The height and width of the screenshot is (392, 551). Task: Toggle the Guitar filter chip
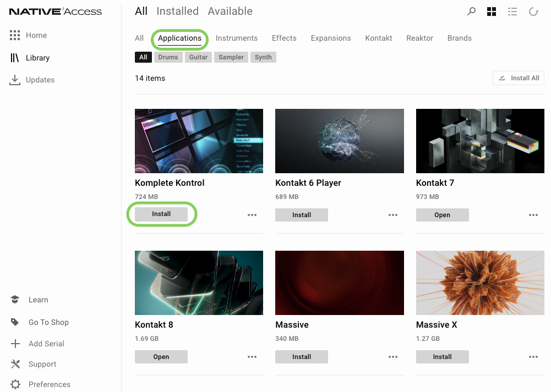[198, 57]
